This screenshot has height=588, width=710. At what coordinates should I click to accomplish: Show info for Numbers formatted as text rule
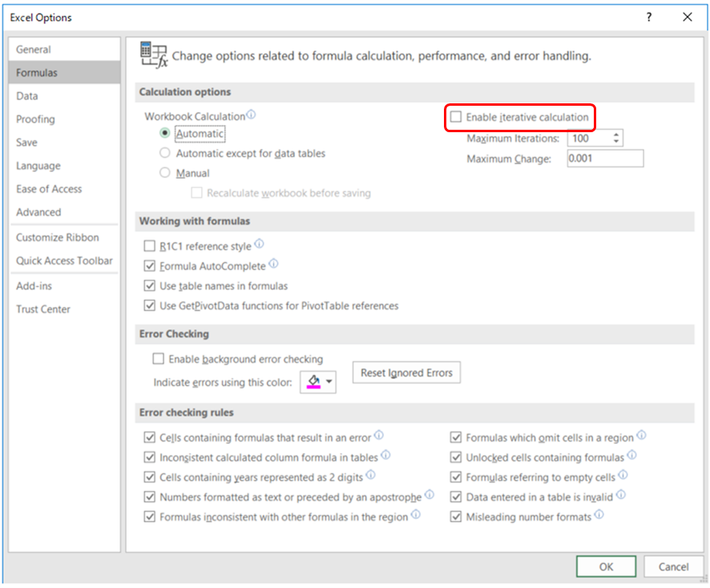pyautogui.click(x=430, y=494)
